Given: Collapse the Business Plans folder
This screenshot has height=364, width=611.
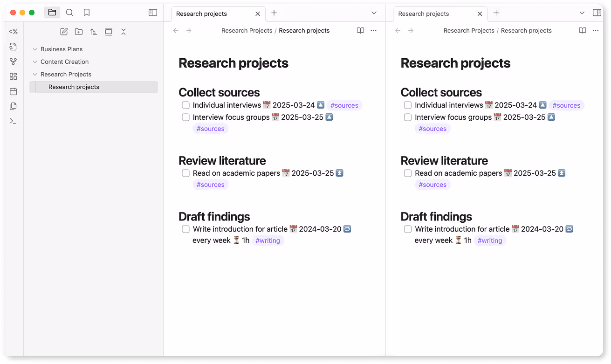Looking at the screenshot, I should (x=34, y=49).
